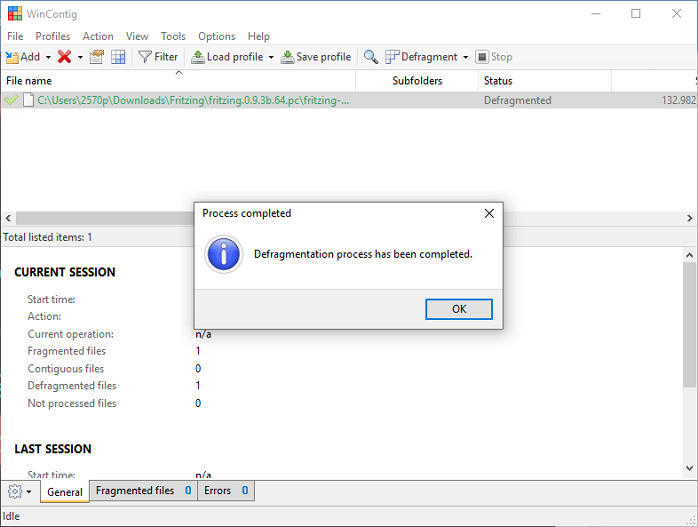This screenshot has width=698, height=527.
Task: Click the LAST SESSION heading
Action: (x=53, y=449)
